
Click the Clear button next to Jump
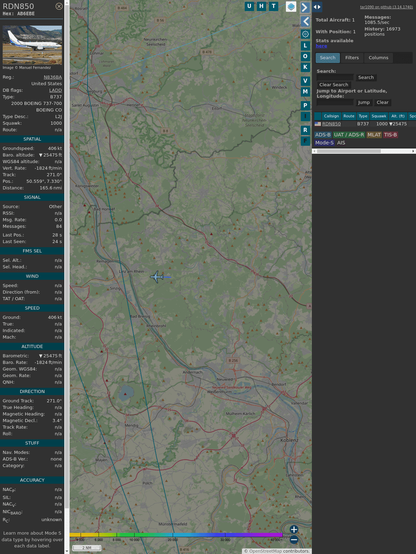(382, 102)
